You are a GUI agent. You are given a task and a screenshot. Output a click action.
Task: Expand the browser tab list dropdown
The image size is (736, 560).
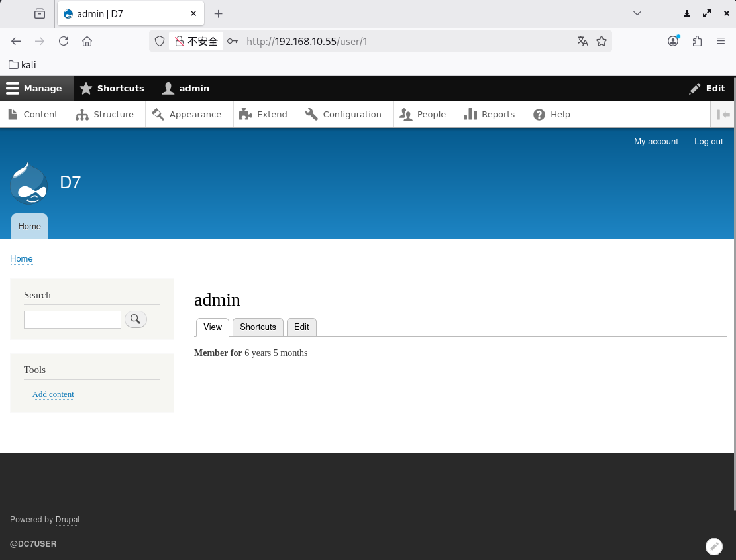point(637,13)
